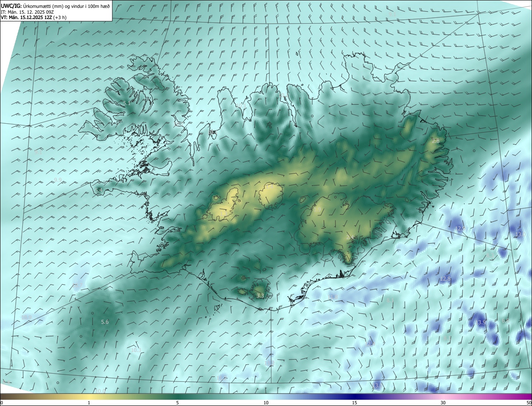Click the 1.9 value label on the large glacier
The width and height of the screenshot is (532, 406).
(x=318, y=210)
